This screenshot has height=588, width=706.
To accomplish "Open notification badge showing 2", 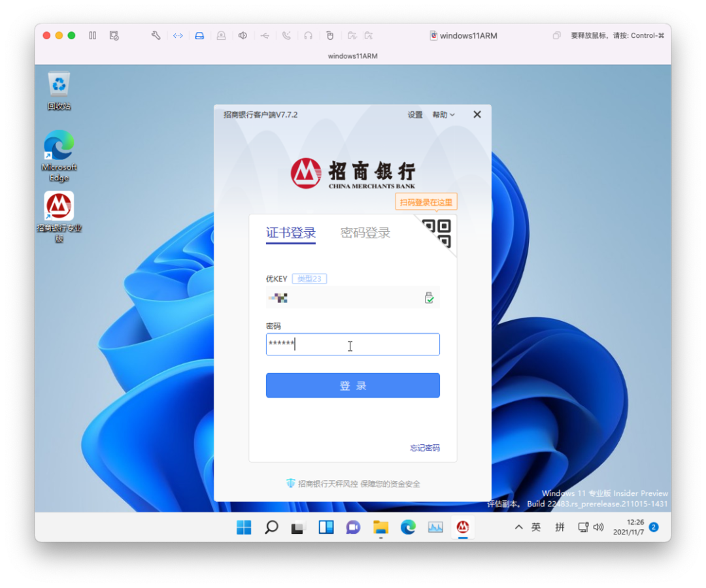I will [x=654, y=527].
